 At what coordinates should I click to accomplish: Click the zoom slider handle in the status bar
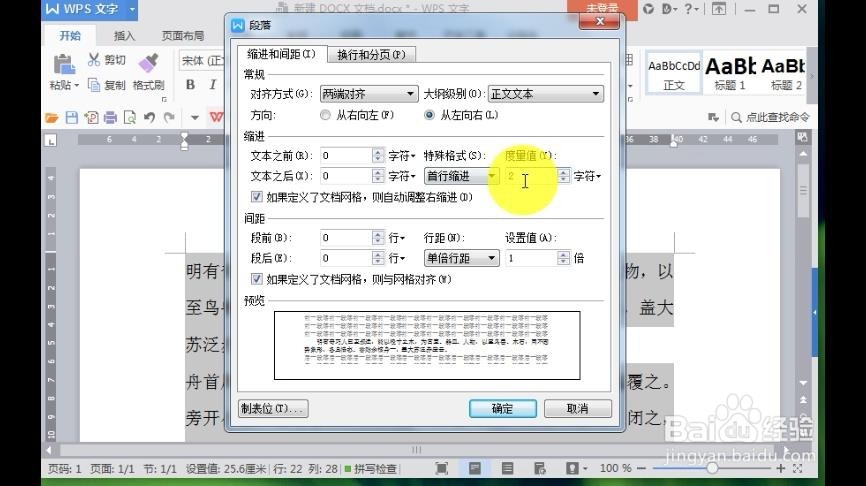(x=712, y=468)
